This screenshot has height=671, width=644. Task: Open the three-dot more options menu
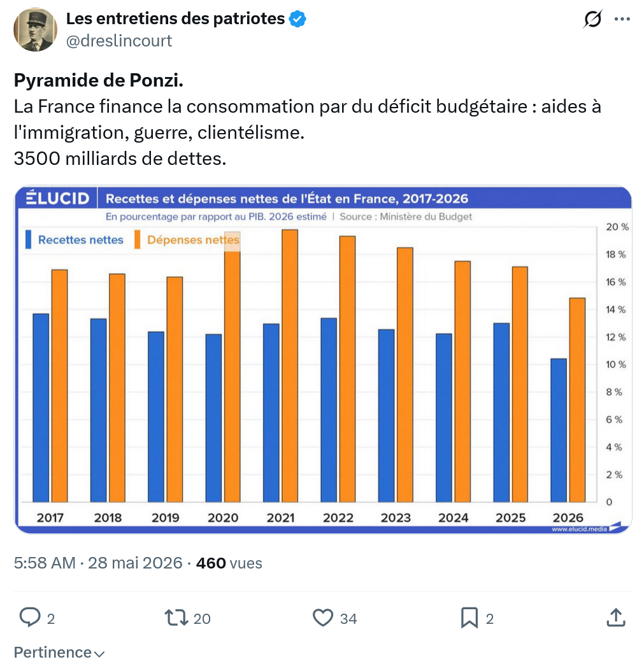pyautogui.click(x=622, y=19)
